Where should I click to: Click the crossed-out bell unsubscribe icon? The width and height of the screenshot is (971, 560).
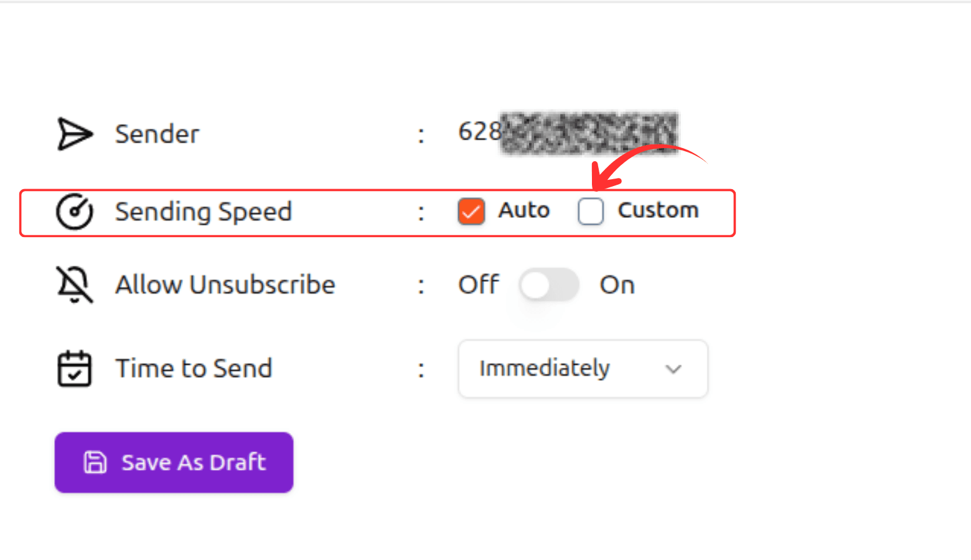(x=75, y=285)
